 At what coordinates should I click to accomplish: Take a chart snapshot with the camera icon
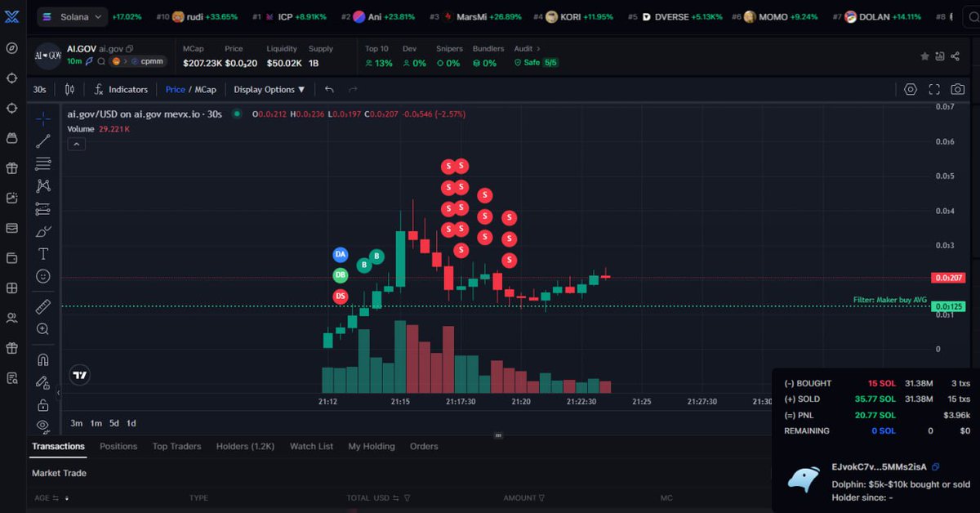pyautogui.click(x=958, y=89)
